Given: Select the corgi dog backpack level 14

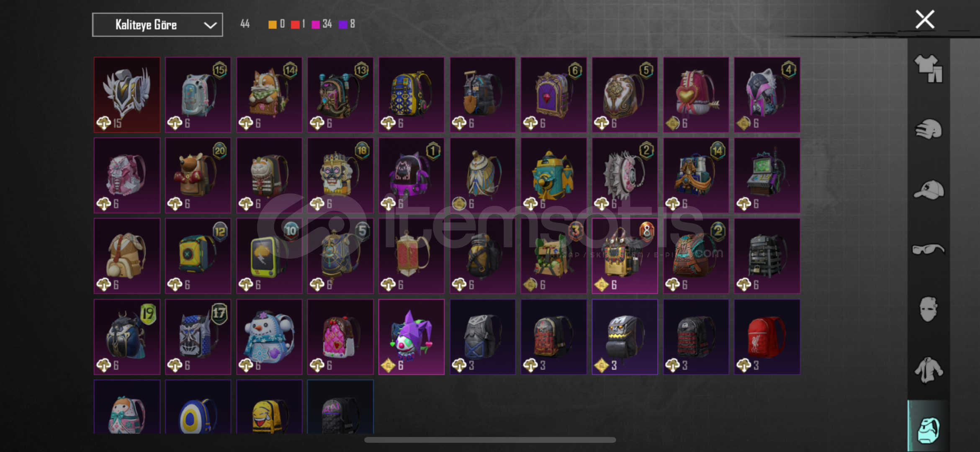Looking at the screenshot, I should (x=269, y=95).
